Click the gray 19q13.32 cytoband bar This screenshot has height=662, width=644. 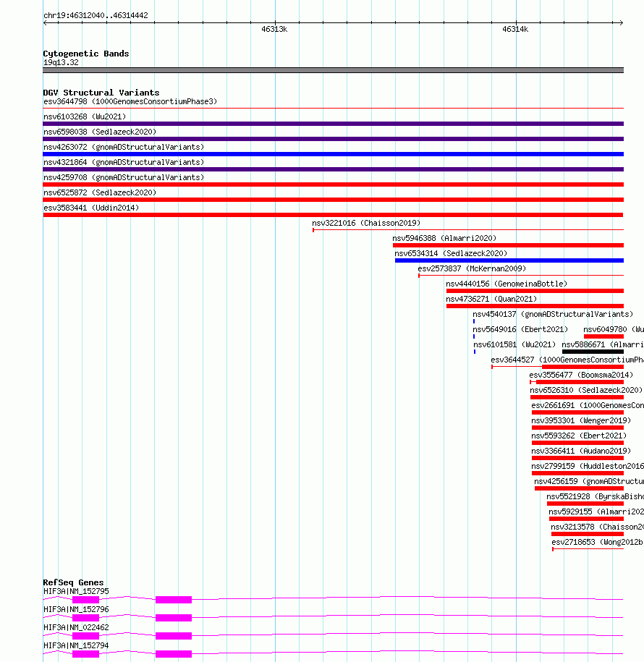coord(333,70)
